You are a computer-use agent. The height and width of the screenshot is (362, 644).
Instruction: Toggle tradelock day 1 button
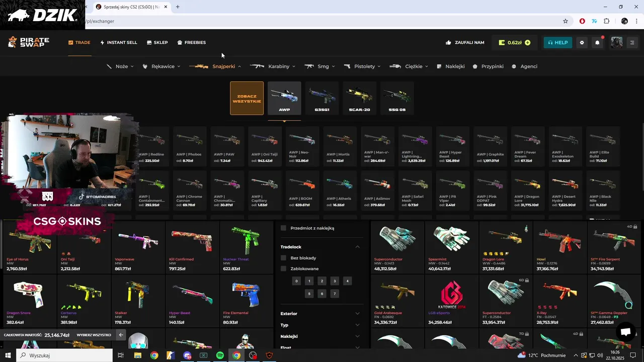pyautogui.click(x=309, y=281)
